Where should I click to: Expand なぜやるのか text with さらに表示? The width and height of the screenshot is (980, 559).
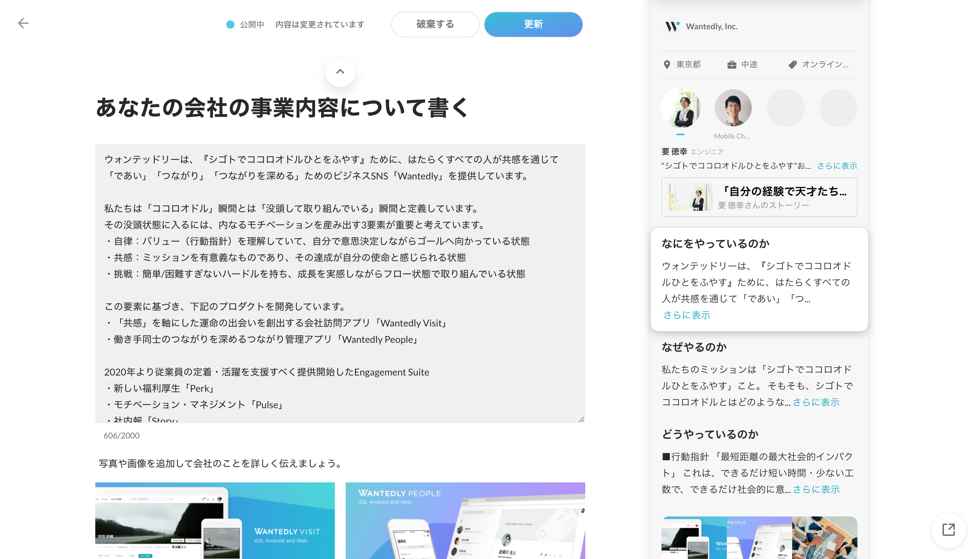(816, 402)
